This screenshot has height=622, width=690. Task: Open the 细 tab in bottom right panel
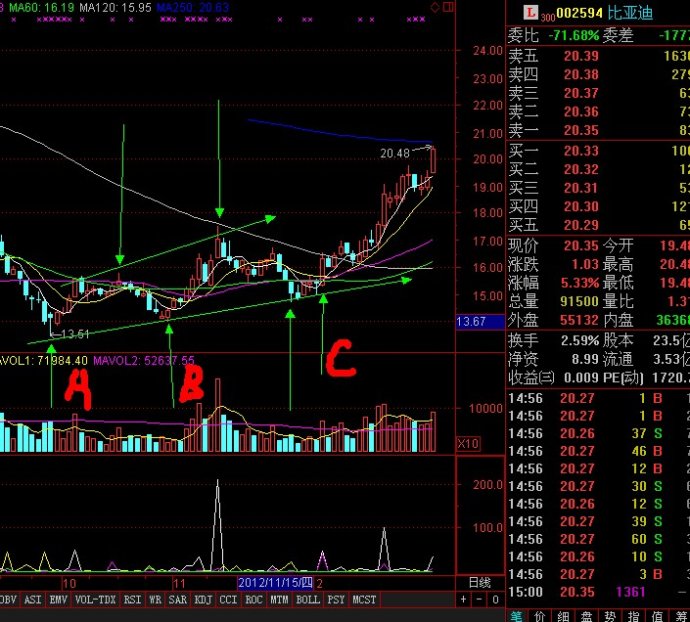[563, 616]
